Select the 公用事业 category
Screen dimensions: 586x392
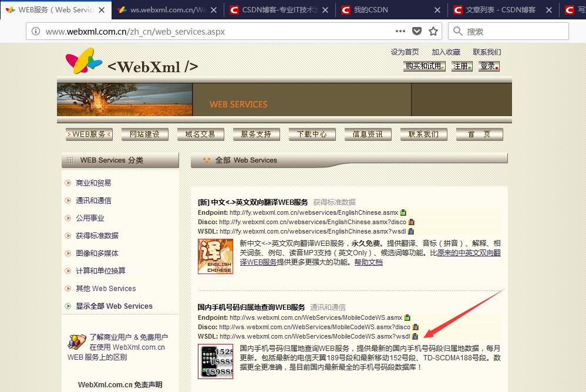coord(90,218)
